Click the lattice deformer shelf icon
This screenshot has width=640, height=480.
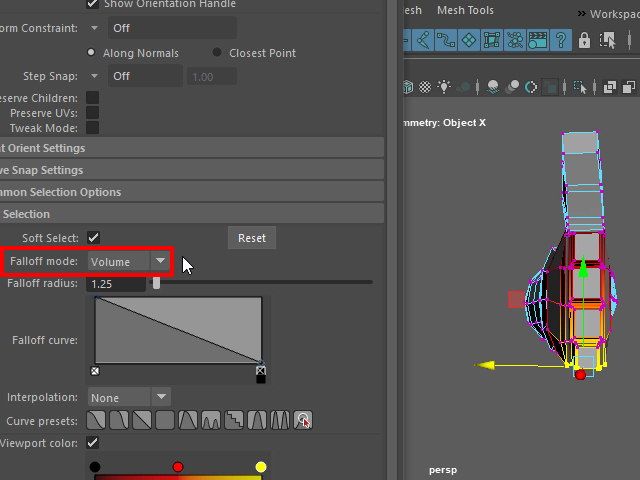(x=491, y=40)
